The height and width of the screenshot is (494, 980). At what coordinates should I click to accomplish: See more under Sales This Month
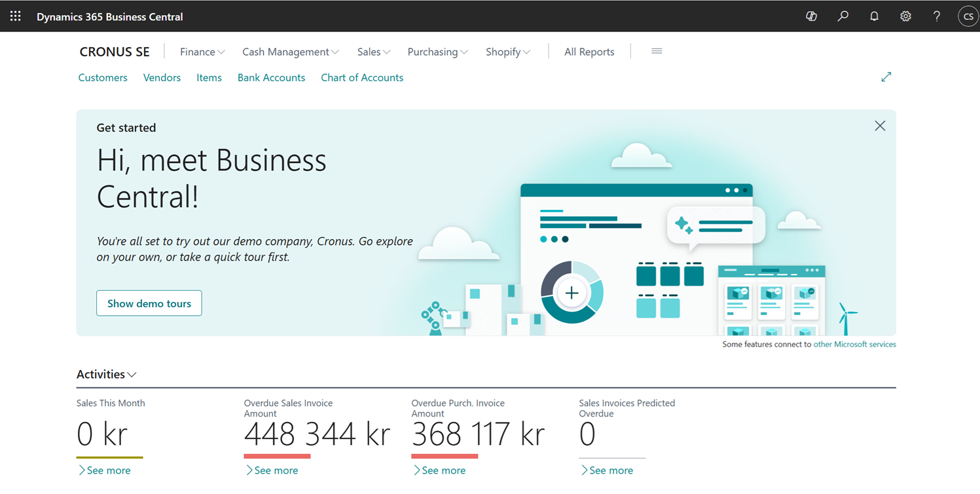(104, 470)
